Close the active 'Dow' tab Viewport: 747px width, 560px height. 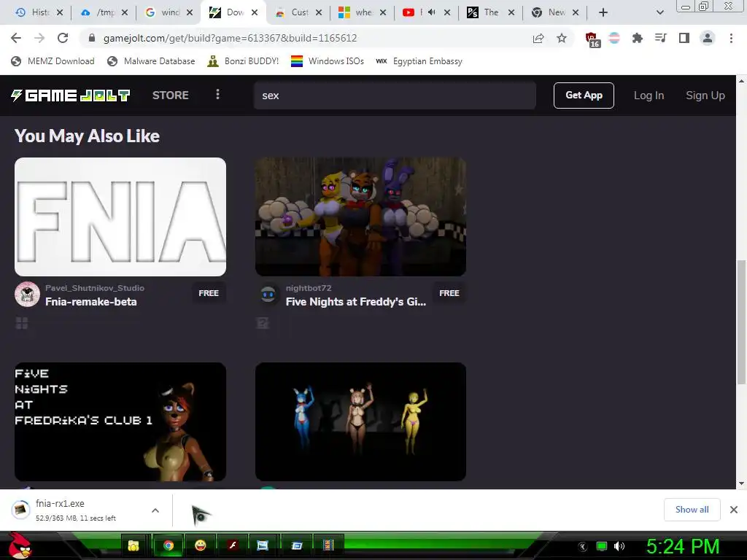pos(255,12)
